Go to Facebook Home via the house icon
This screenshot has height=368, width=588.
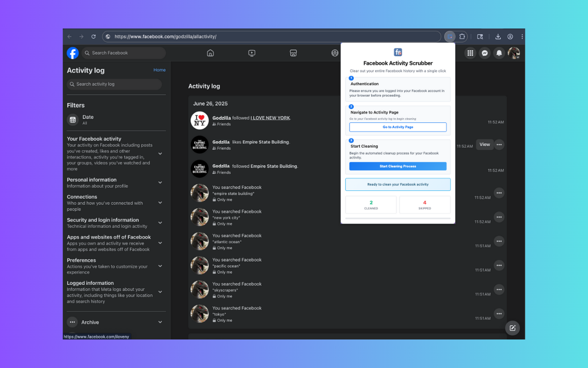[x=210, y=53]
